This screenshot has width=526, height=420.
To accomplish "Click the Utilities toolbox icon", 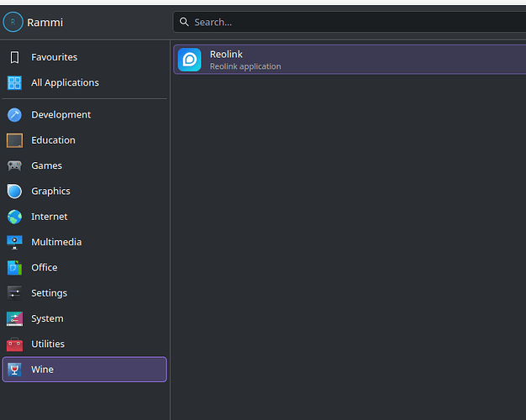I will point(14,344).
